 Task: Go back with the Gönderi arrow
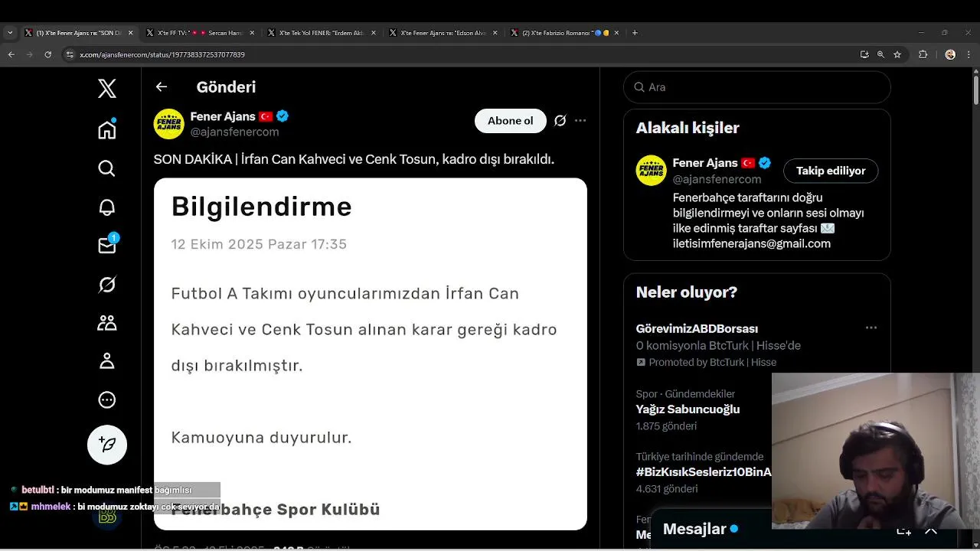pos(162,86)
